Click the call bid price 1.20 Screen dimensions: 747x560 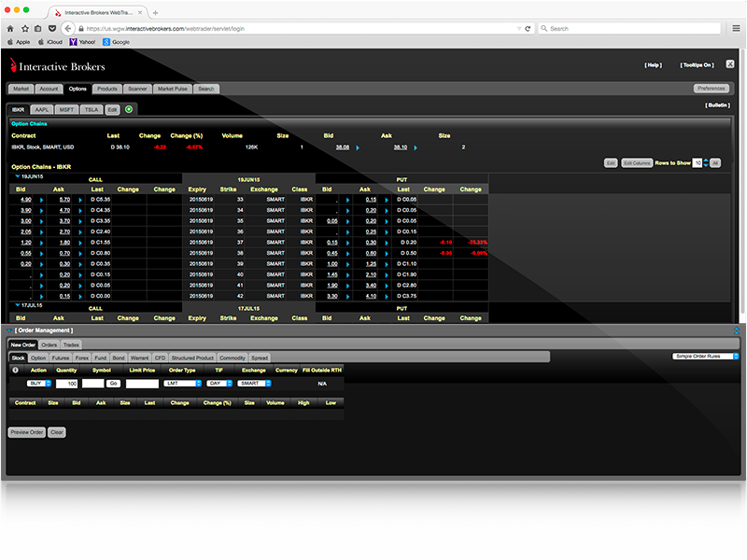[x=26, y=243]
